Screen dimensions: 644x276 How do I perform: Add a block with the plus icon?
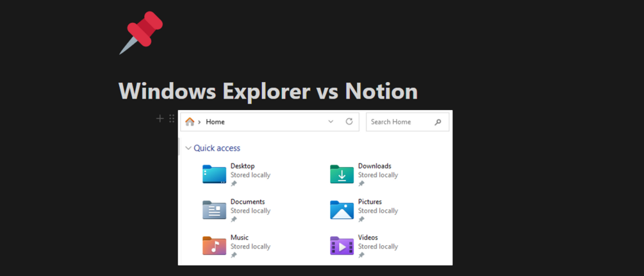(x=160, y=118)
